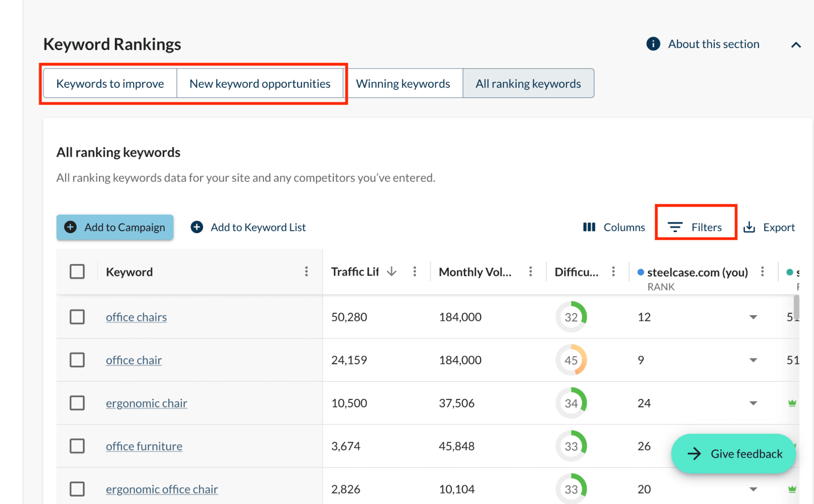Collapse the Keyword Rankings section chevron
Viewport: 814px width, 504px height.
(796, 45)
